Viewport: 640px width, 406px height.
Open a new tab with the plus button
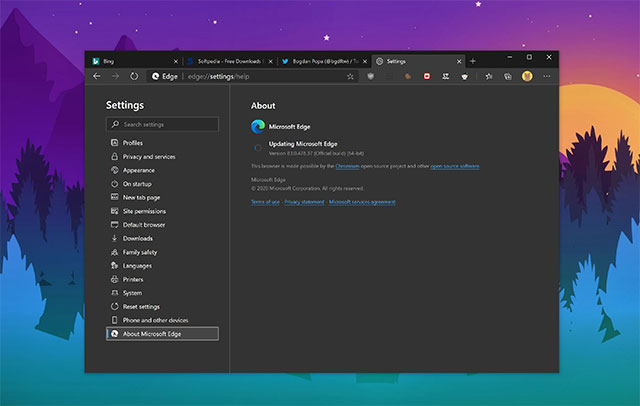click(x=473, y=61)
